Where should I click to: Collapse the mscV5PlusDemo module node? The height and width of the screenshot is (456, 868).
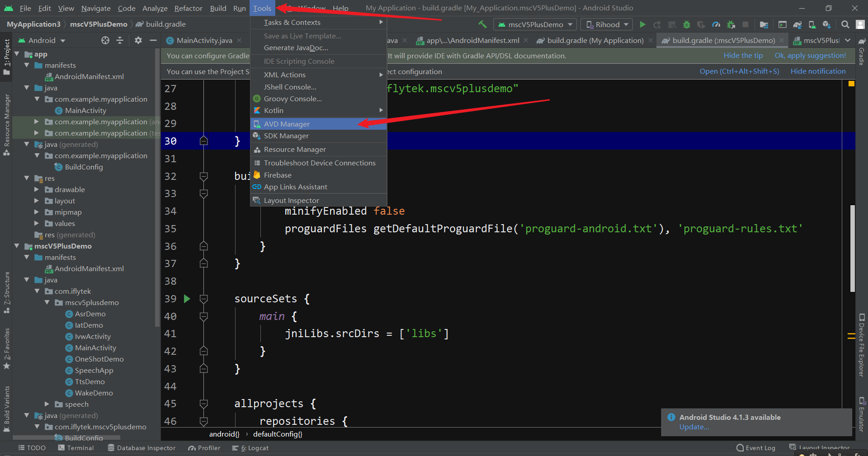(x=17, y=246)
